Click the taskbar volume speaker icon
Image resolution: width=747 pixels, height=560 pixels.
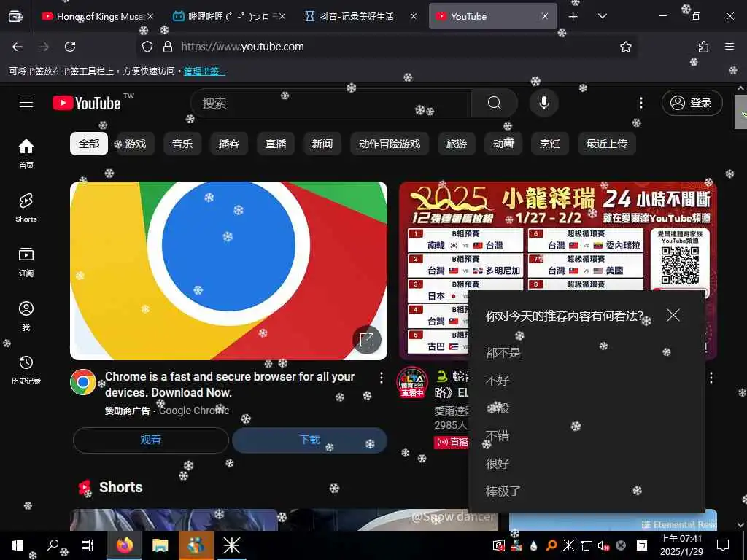point(603,545)
